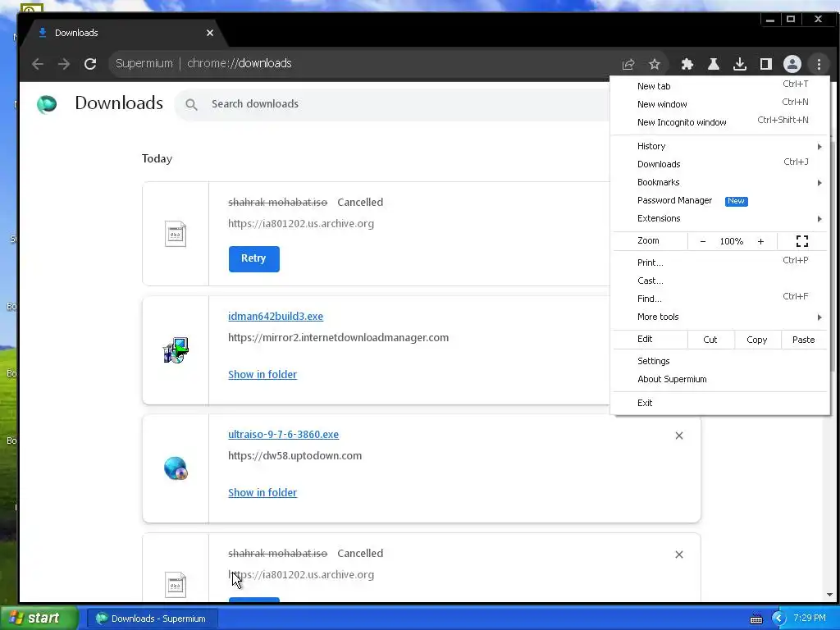Click the share page icon in address bar
Image resolution: width=840 pixels, height=630 pixels.
[628, 64]
